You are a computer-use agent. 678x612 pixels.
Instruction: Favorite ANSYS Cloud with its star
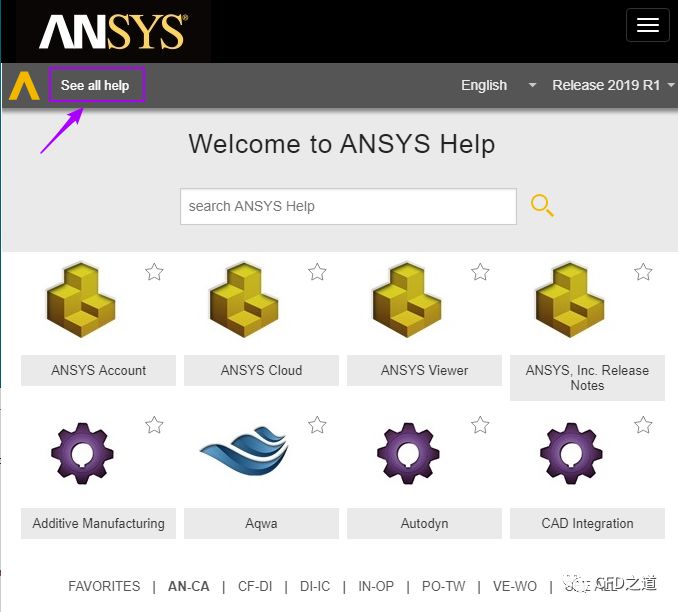point(317,272)
